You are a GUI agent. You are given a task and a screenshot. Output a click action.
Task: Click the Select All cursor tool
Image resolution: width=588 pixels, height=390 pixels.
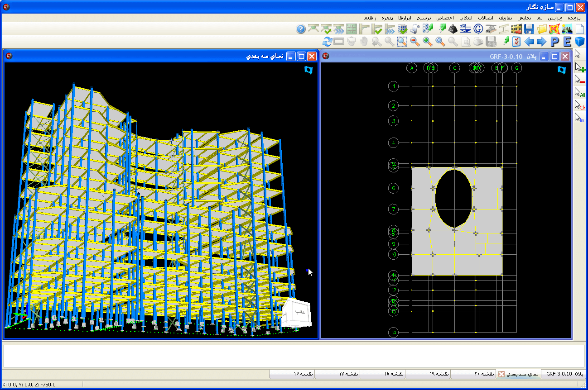tap(580, 93)
